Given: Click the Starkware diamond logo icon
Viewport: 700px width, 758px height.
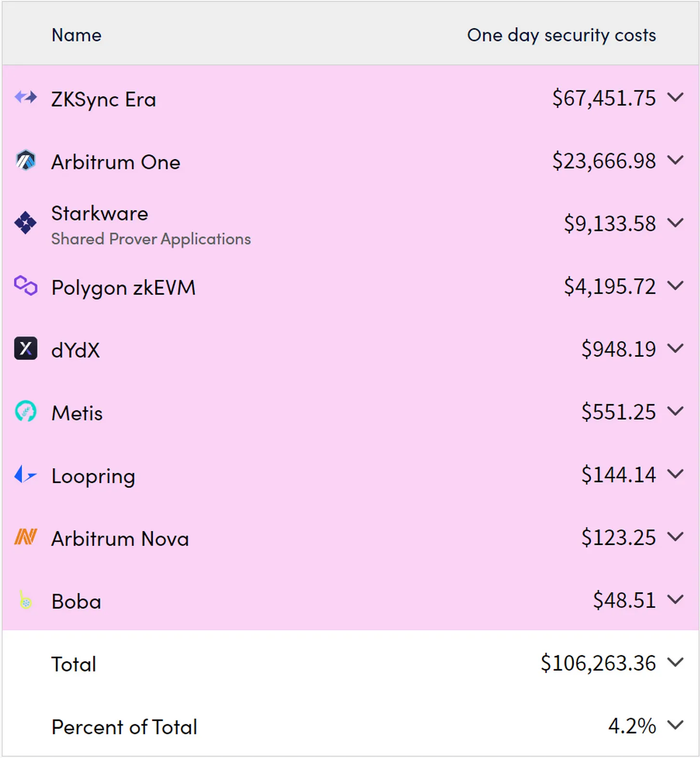Looking at the screenshot, I should point(25,223).
